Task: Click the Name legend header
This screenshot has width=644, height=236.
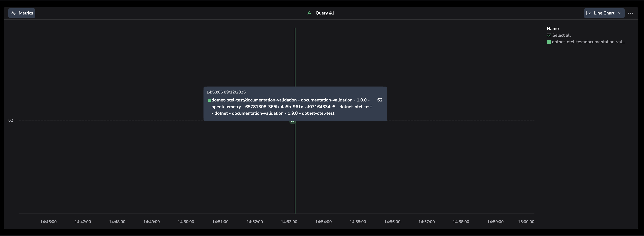Action: (x=552, y=29)
